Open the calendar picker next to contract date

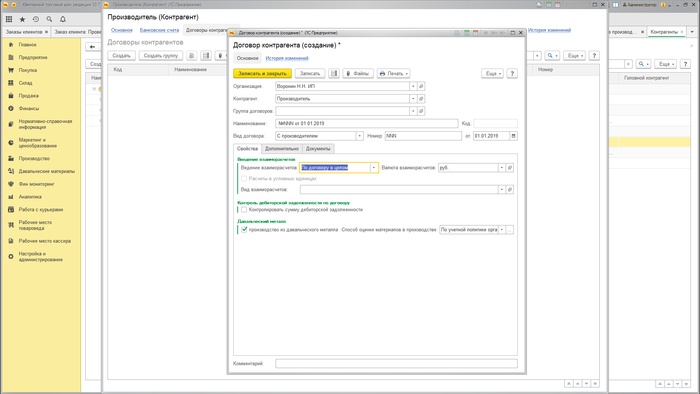click(513, 136)
